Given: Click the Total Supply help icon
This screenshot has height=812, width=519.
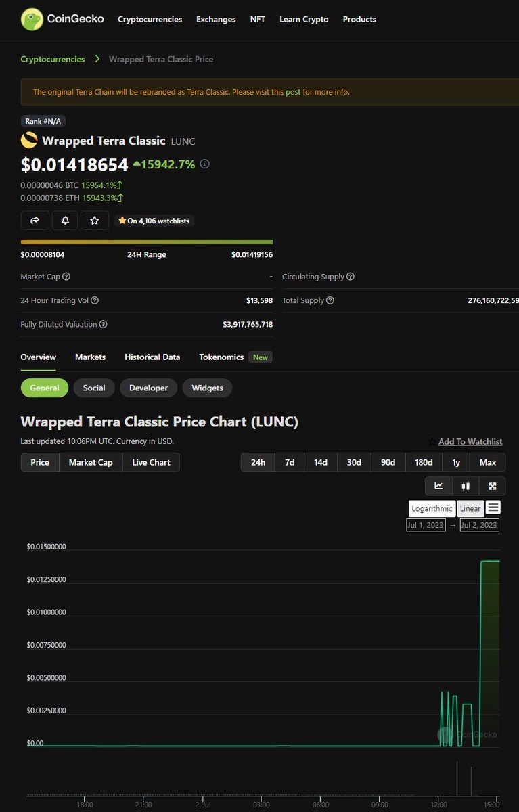Looking at the screenshot, I should coord(330,300).
